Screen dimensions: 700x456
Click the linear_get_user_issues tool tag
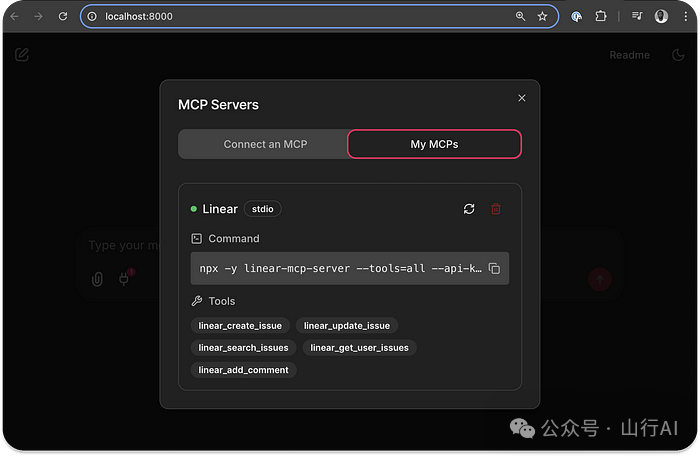[x=360, y=347]
